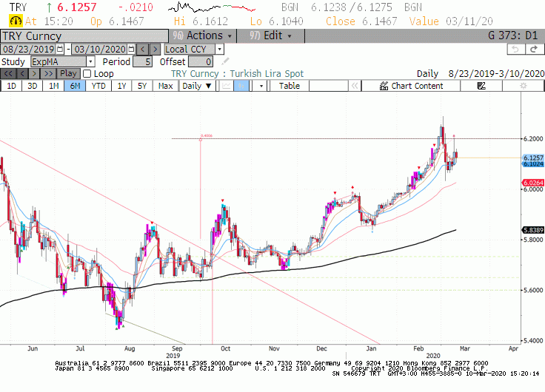This screenshot has width=545, height=392.
Task: Expand the ExpMA study dropdown
Action: coord(90,62)
